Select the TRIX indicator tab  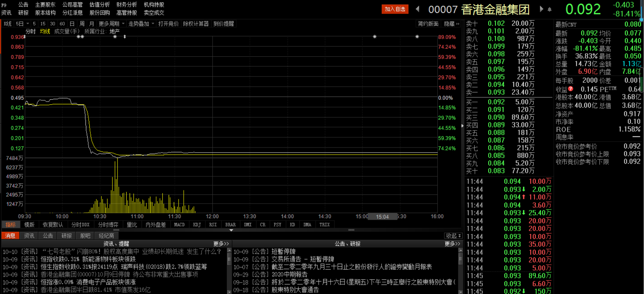pyautogui.click(x=325, y=225)
